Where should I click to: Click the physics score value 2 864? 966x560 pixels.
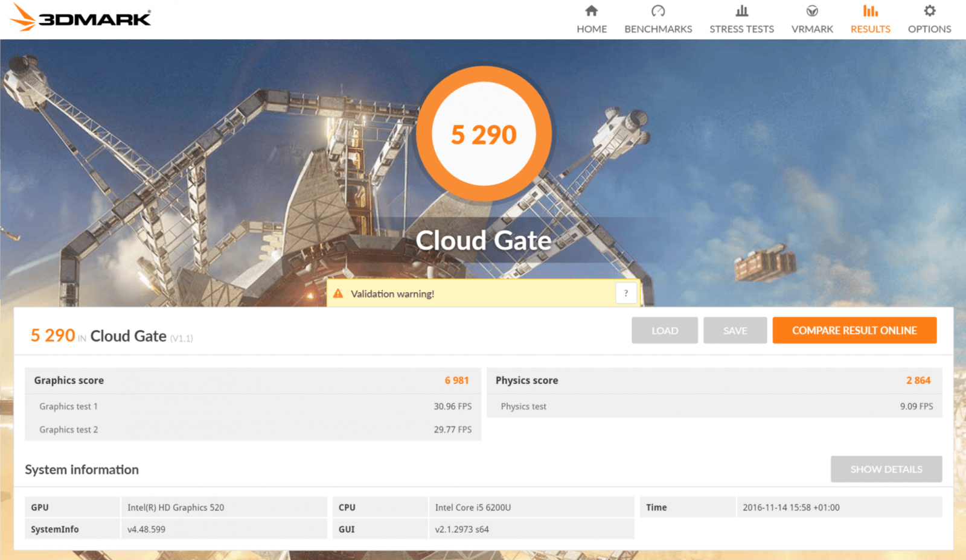[918, 380]
